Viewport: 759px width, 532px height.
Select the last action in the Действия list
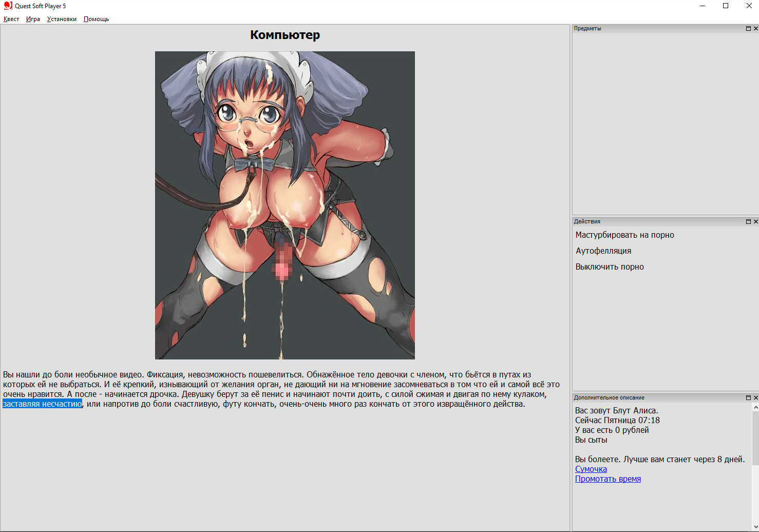point(610,267)
